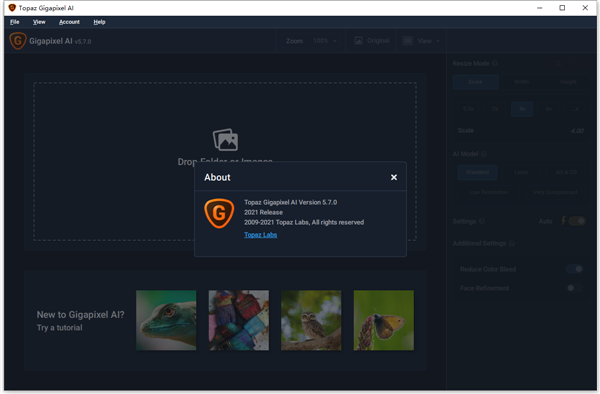Click the Resize Mode info icon
The width and height of the screenshot is (600, 394).
tap(495, 63)
